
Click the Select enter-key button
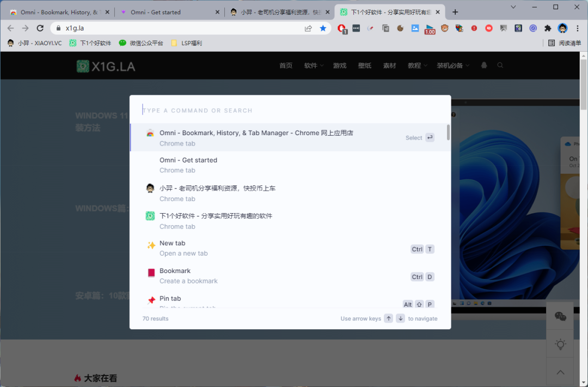430,138
